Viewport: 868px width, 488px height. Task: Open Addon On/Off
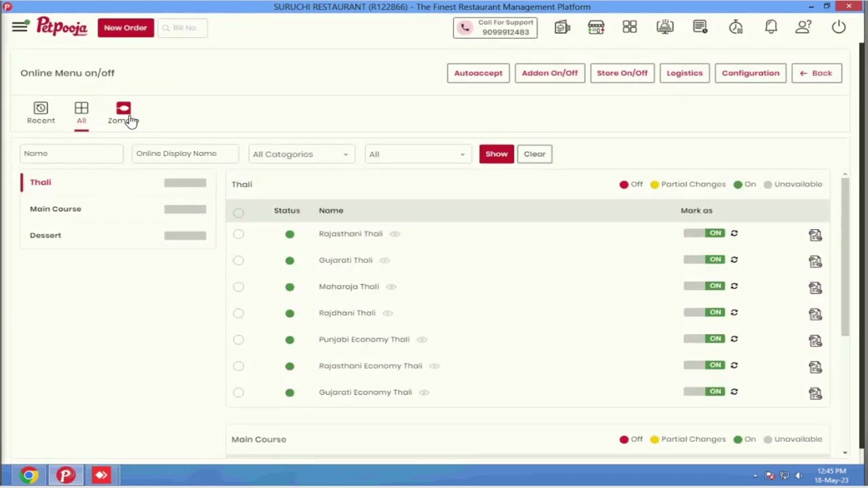point(549,73)
